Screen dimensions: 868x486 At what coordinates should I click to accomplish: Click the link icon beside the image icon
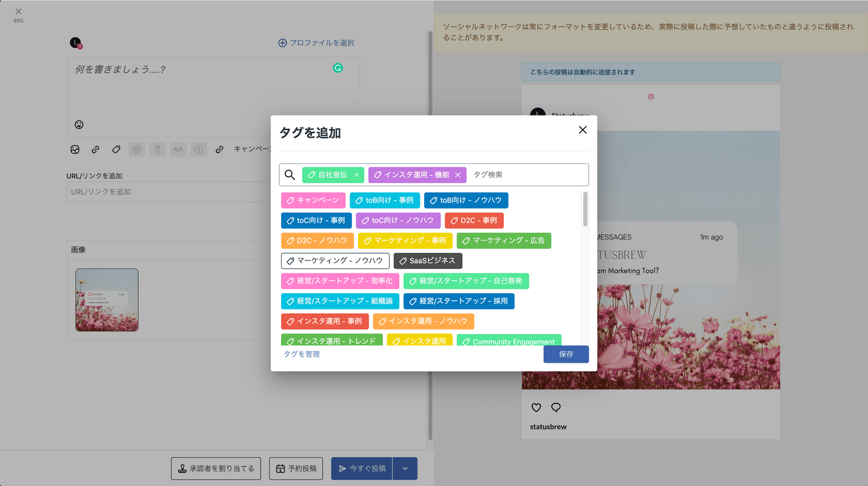coord(95,149)
